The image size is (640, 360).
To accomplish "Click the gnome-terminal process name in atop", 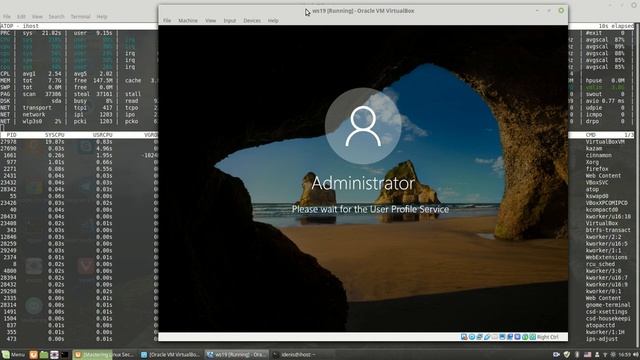I will [608, 305].
